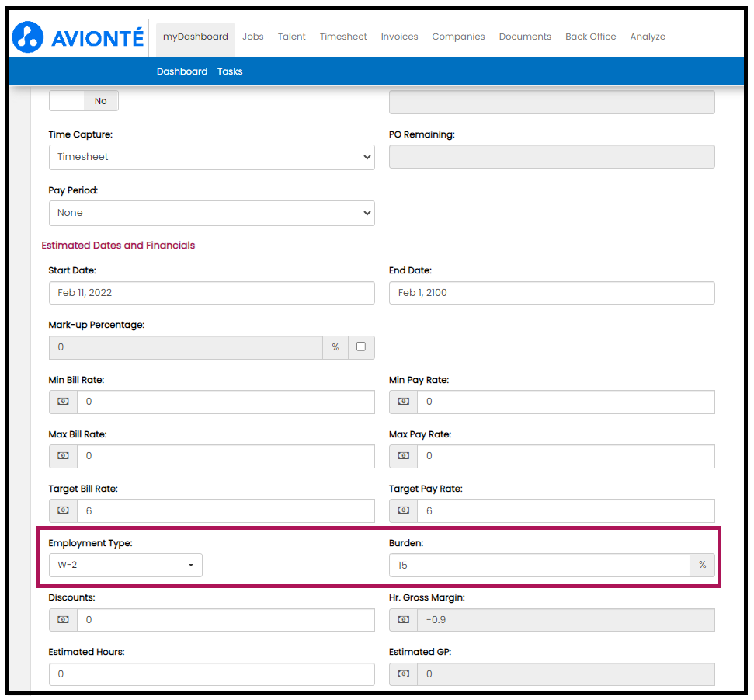Click money icon beside Discounts field
Screen dimensions: 754x700
click(x=63, y=619)
